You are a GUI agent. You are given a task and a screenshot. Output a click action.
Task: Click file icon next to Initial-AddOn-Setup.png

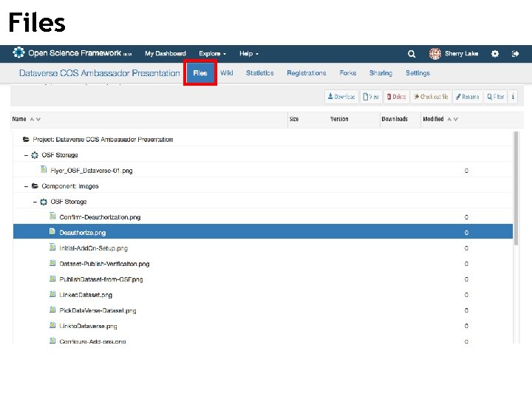[x=52, y=248]
